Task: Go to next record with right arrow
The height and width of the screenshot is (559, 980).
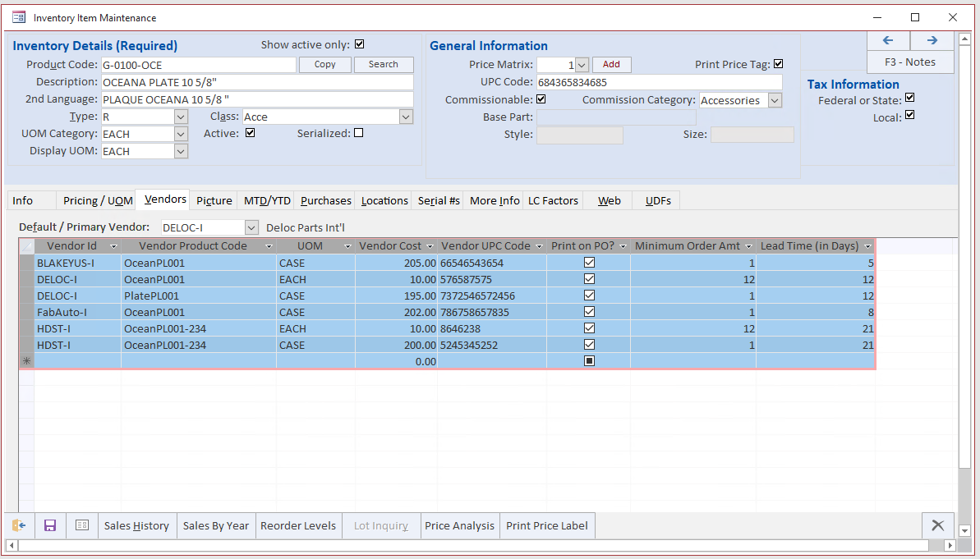Action: [x=932, y=40]
